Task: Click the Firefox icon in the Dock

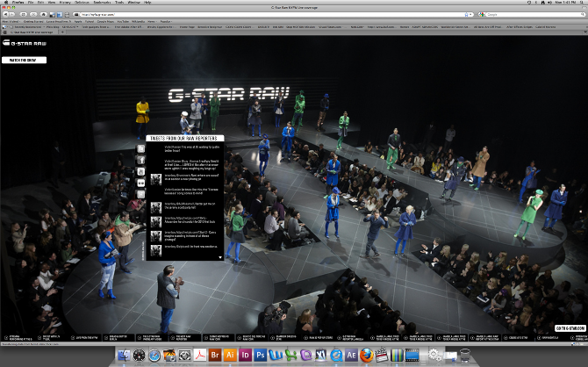Action: pos(366,355)
